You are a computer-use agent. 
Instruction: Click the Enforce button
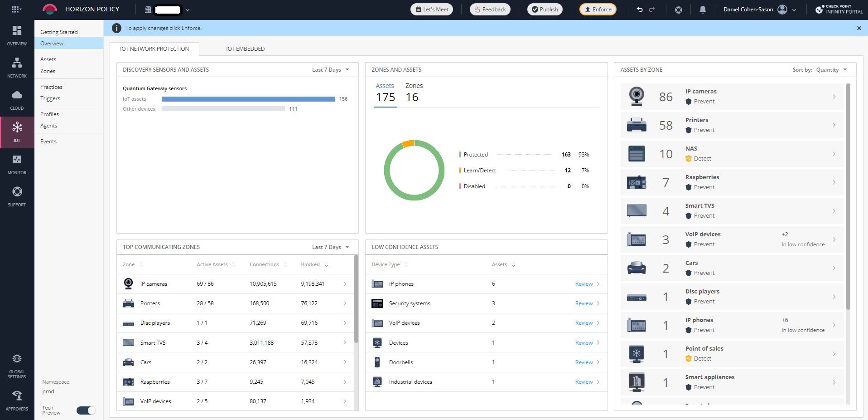click(x=598, y=10)
